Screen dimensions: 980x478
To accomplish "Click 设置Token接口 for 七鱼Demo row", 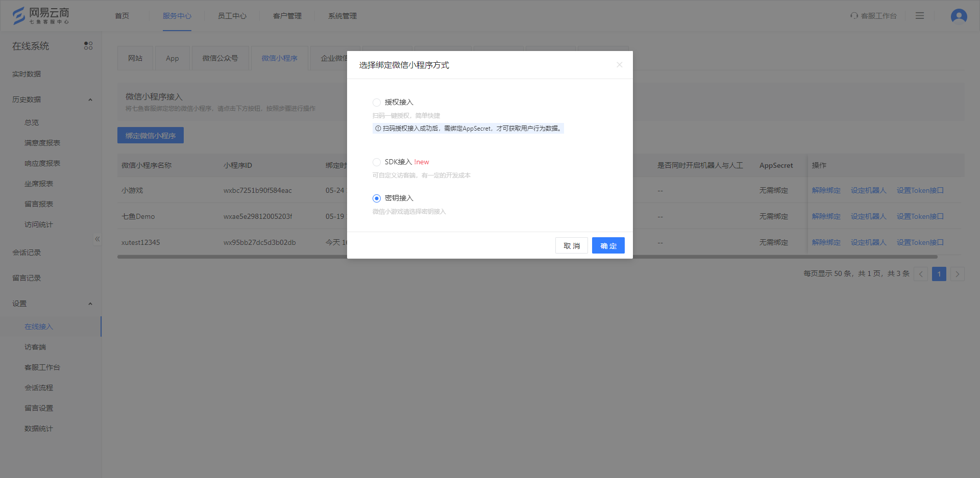I will coord(920,216).
